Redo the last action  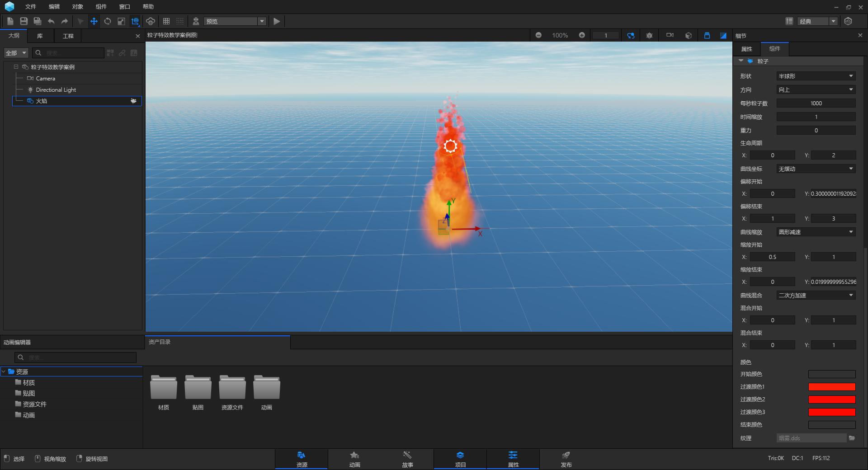65,21
